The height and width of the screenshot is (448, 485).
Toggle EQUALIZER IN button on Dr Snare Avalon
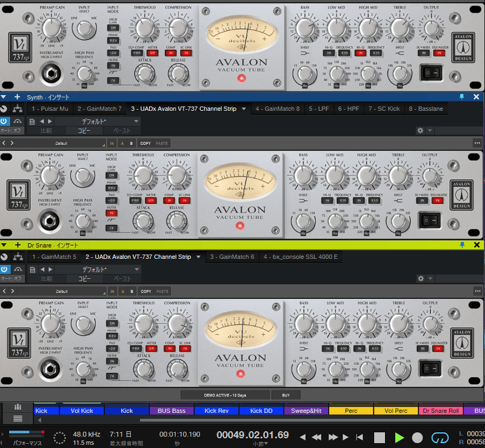pyautogui.click(x=438, y=349)
